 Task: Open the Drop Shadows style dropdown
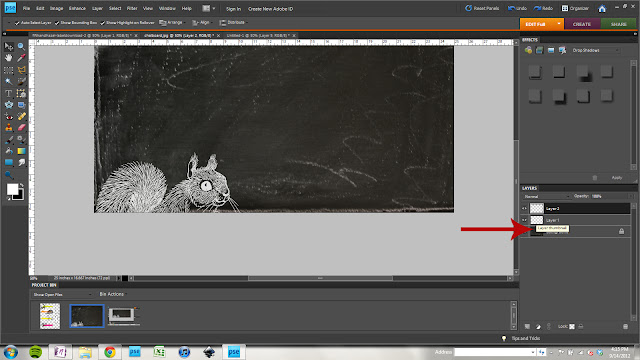[x=595, y=50]
